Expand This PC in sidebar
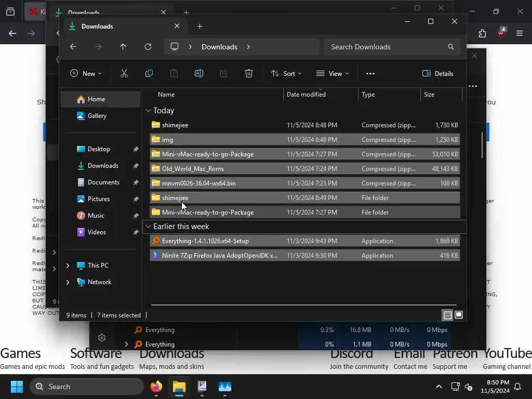The height and width of the screenshot is (399, 532). (x=68, y=265)
